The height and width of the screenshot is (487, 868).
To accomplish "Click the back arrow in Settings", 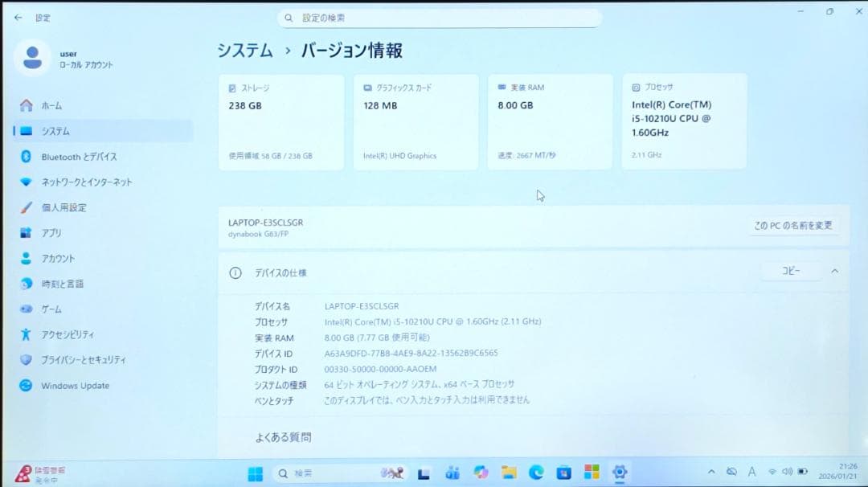I will coord(18,18).
